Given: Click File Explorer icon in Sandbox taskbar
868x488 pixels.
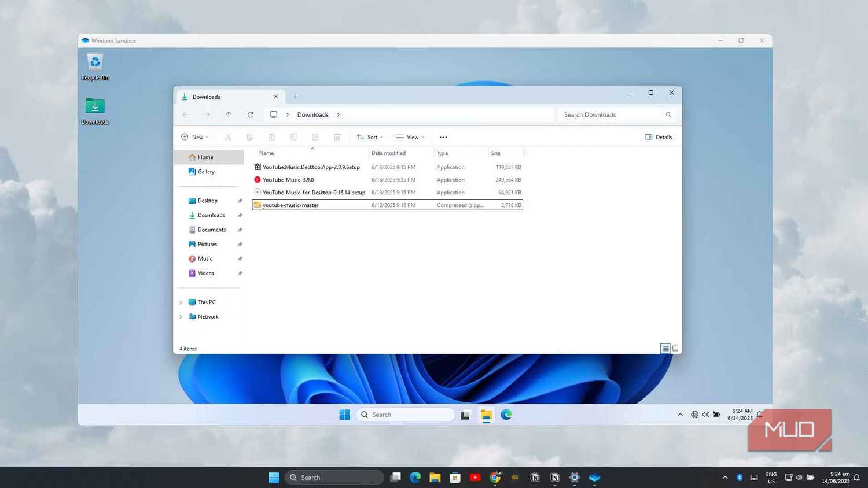Looking at the screenshot, I should point(486,415).
